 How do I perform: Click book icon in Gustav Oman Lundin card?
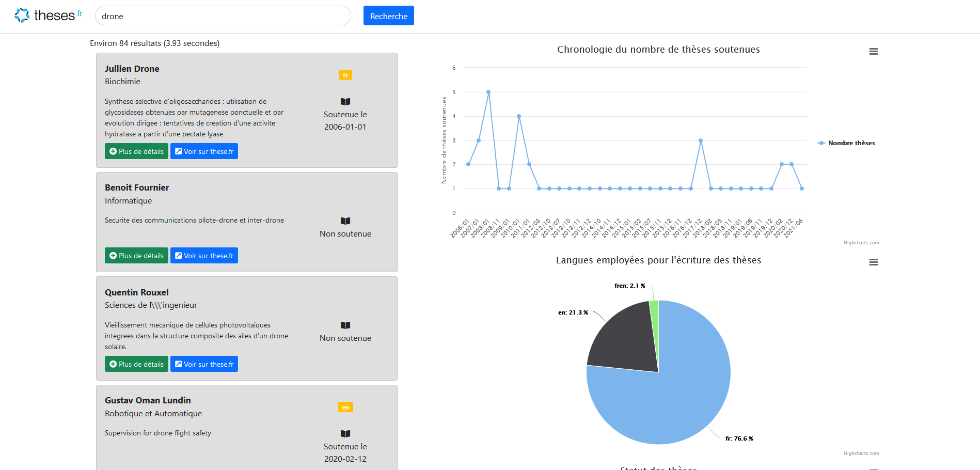point(345,434)
